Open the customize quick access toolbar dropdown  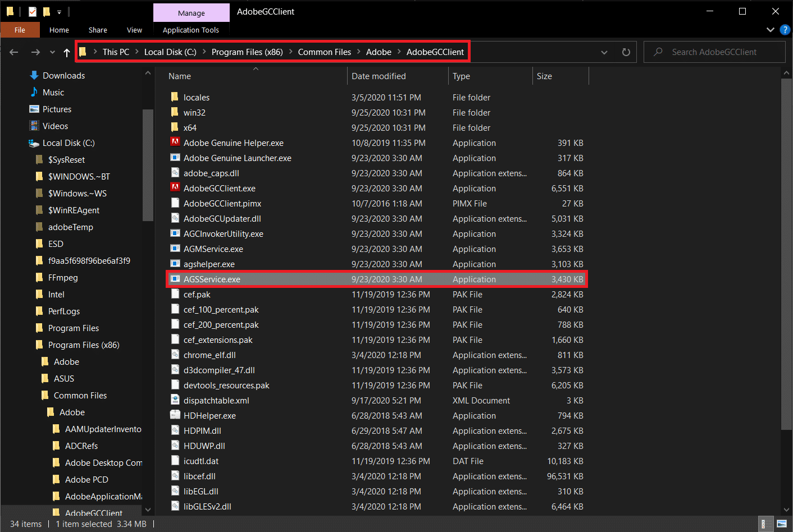(x=59, y=12)
